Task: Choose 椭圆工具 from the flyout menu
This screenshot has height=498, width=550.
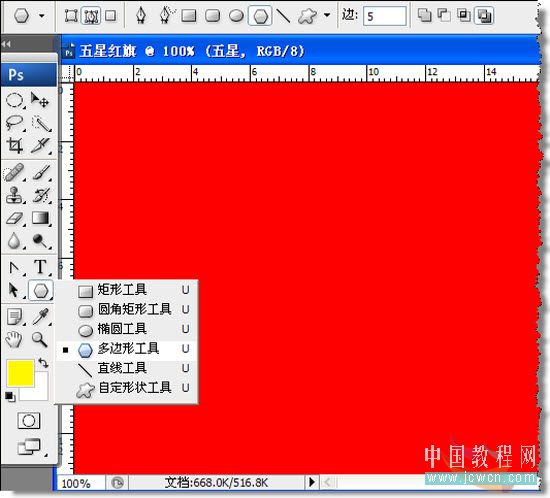Action: 127,329
